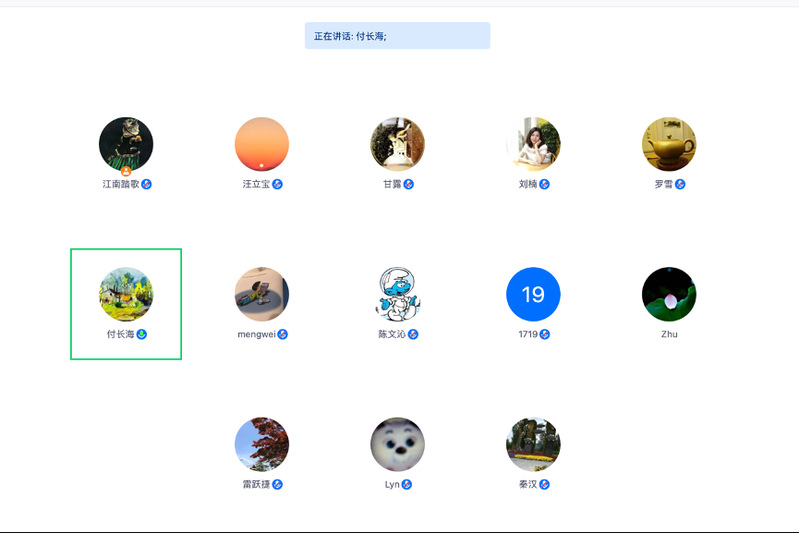
Task: Click the muted mic icon beside 罗雪
Action: 680,184
